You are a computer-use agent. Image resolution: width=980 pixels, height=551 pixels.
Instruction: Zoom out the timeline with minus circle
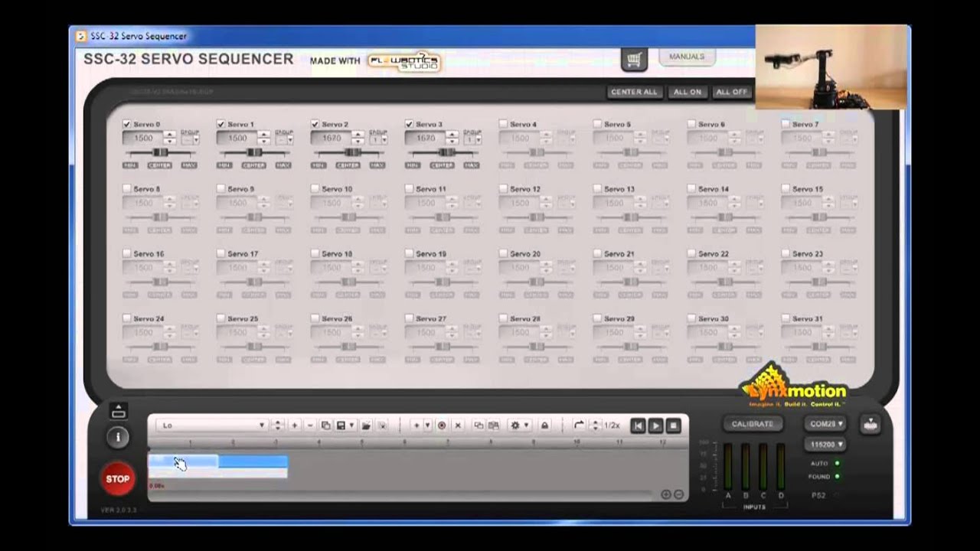tap(678, 494)
